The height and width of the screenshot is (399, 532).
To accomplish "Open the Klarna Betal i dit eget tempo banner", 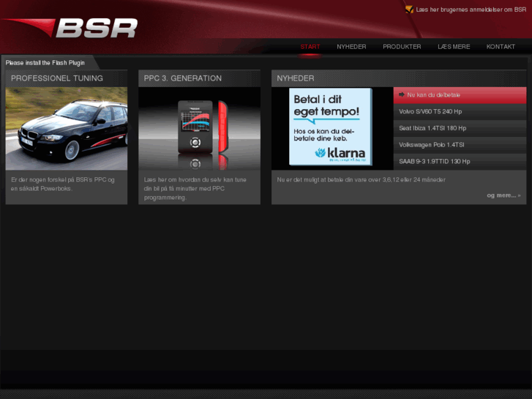I will tap(331, 127).
